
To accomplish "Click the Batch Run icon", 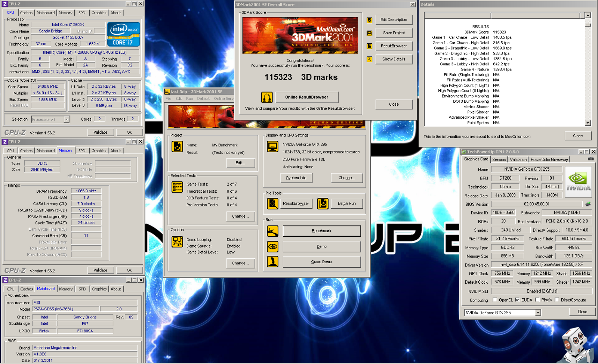I will (323, 203).
